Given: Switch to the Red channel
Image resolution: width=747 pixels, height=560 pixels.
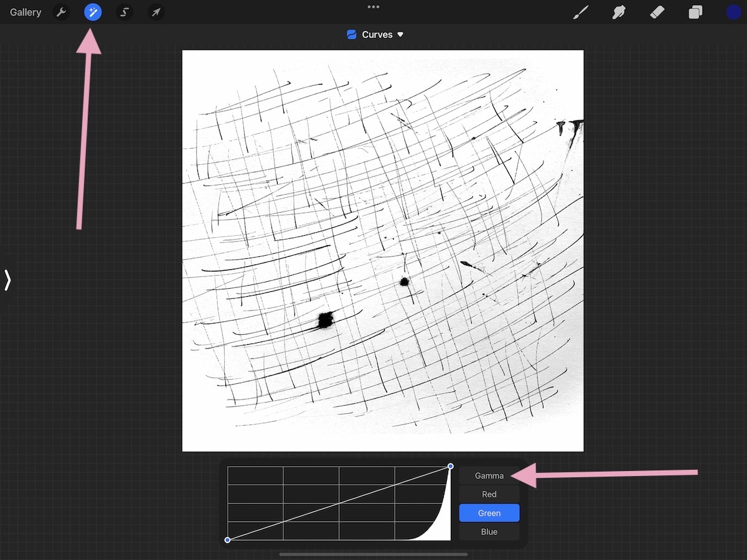Looking at the screenshot, I should [489, 494].
